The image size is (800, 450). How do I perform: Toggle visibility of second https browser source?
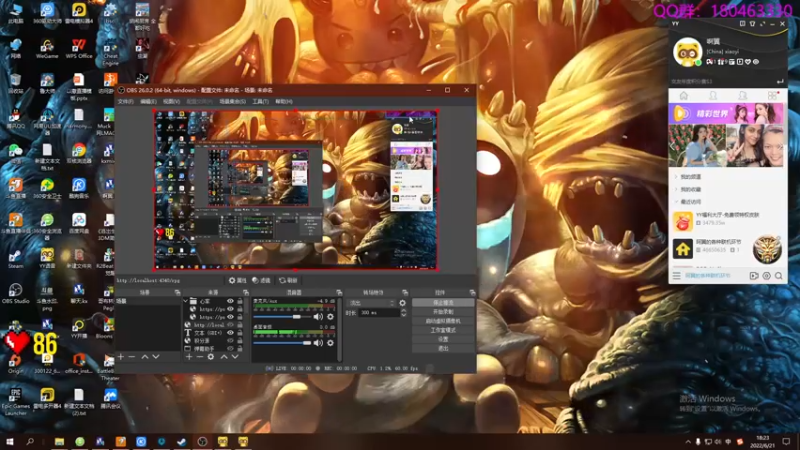[230, 317]
